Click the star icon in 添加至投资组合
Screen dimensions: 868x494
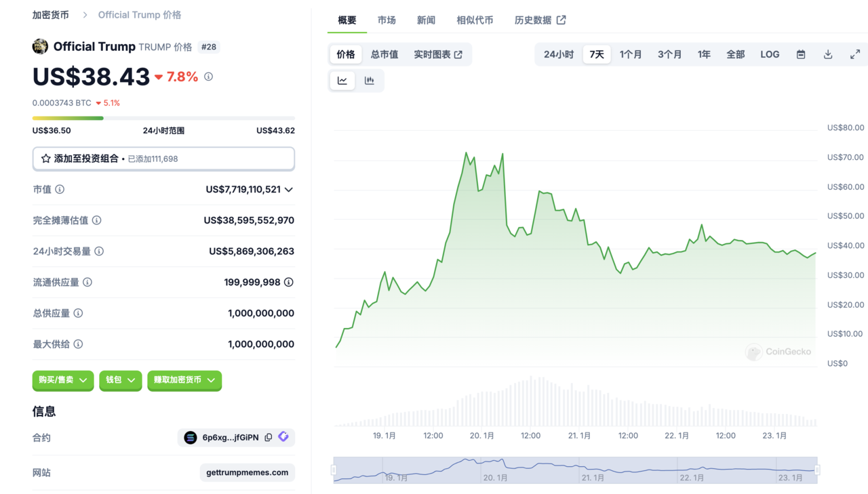coord(46,159)
